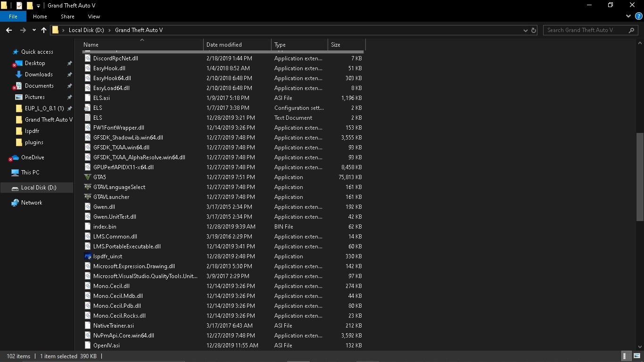Refresh the current folder view
644x362 pixels.
click(x=534, y=30)
